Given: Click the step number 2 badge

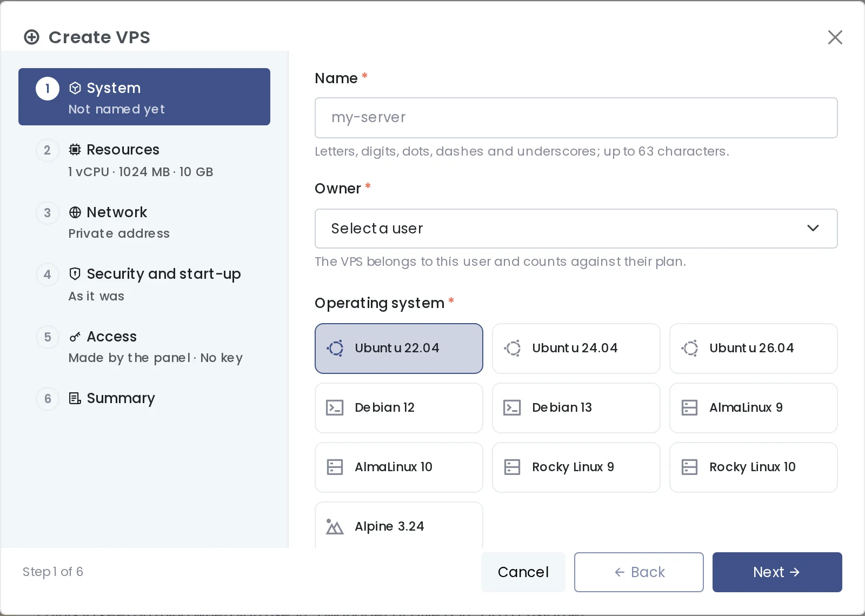Looking at the screenshot, I should coord(48,150).
